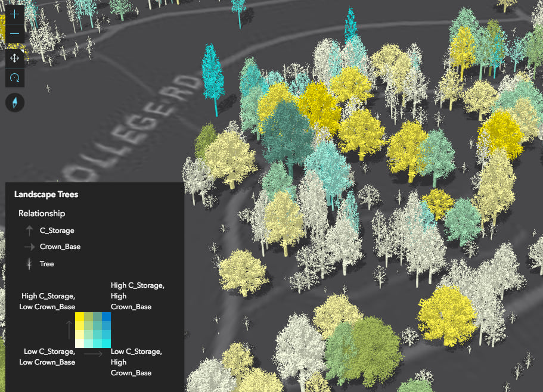This screenshot has width=543, height=392.
Task: Activate the rotate navigation tool
Action: 14,77
